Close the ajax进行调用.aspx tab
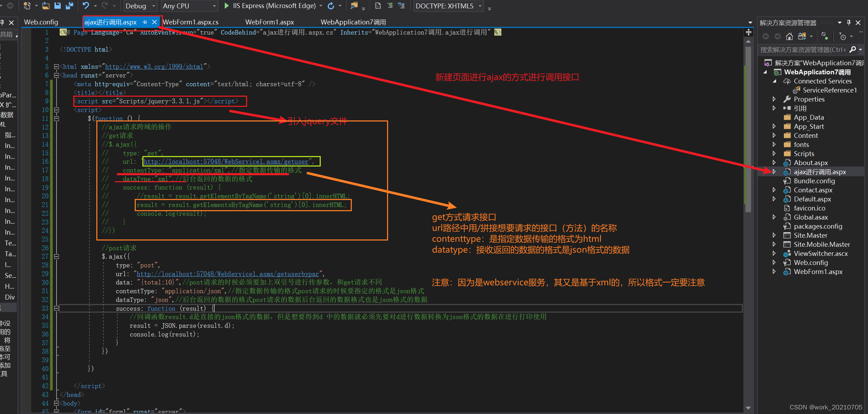This screenshot has height=414, width=868. (x=155, y=22)
